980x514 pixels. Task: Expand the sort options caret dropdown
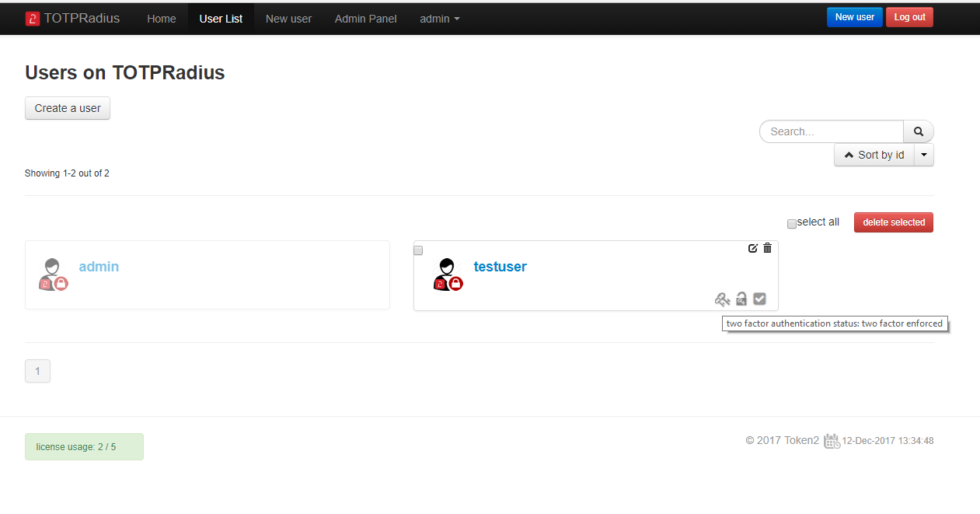924,155
